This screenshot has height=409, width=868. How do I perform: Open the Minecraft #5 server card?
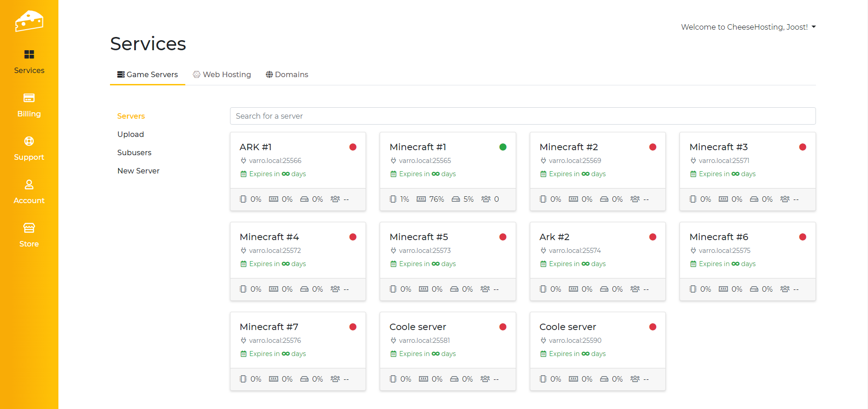pos(418,237)
